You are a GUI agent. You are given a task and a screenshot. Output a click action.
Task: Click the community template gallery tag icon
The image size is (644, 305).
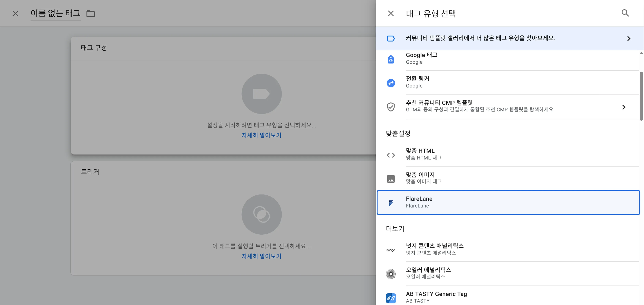[x=391, y=38]
